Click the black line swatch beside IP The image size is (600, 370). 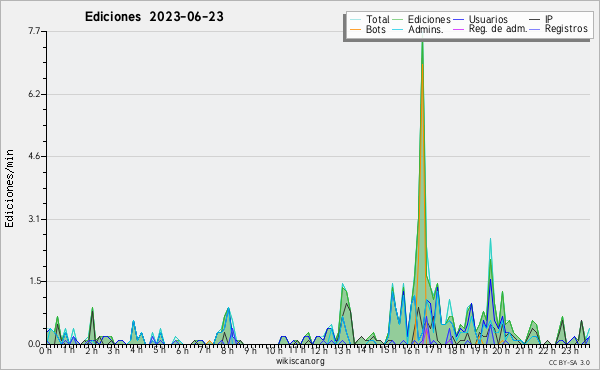pos(535,20)
